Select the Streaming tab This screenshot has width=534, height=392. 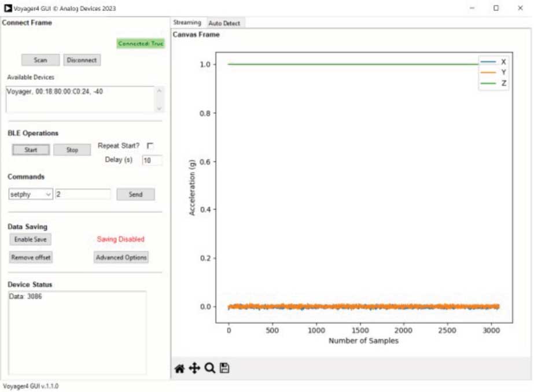click(187, 23)
